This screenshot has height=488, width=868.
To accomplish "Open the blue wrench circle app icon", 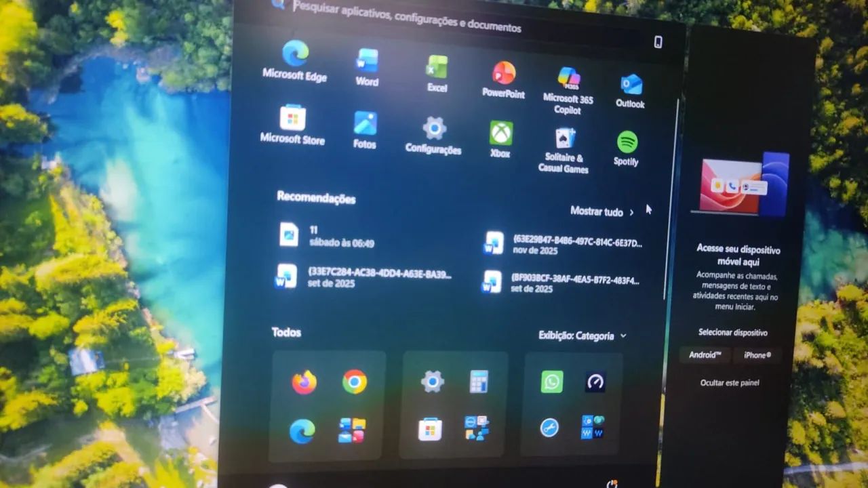I will [549, 428].
